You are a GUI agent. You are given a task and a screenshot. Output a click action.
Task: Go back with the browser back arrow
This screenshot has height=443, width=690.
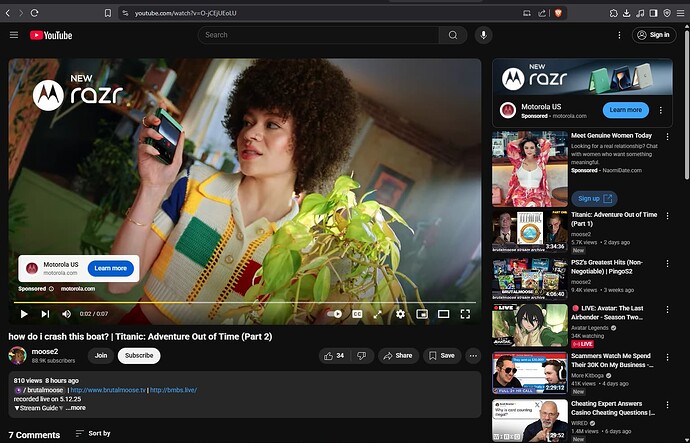click(x=7, y=13)
